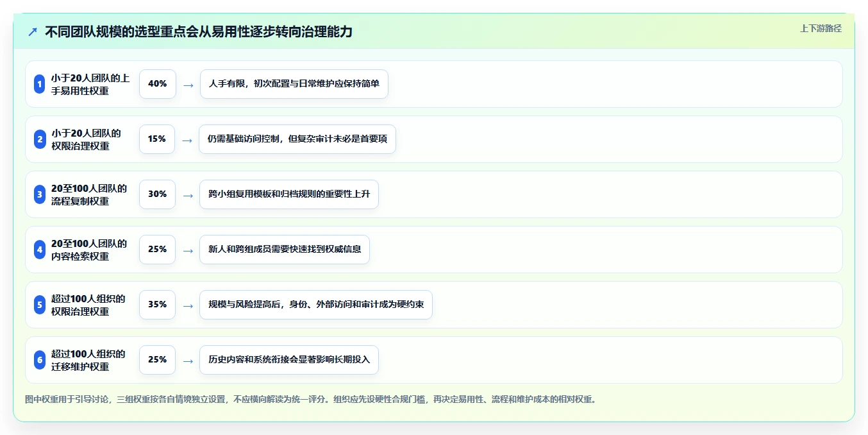The height and width of the screenshot is (435, 868).
Task: Open the box 历史内容和系统衔接会显著影响长期投入
Action: pyautogui.click(x=289, y=360)
